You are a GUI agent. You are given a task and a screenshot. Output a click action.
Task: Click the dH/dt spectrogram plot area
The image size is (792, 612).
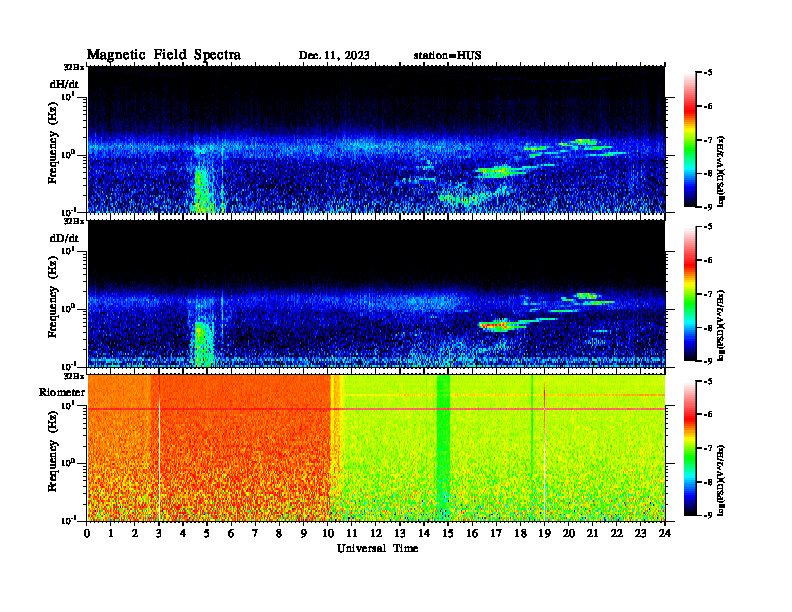tap(376, 139)
